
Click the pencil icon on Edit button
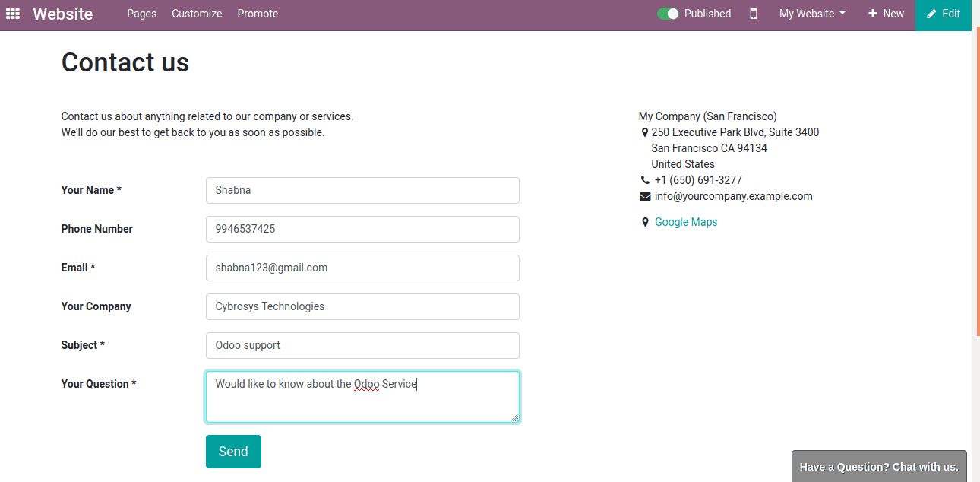click(x=931, y=14)
